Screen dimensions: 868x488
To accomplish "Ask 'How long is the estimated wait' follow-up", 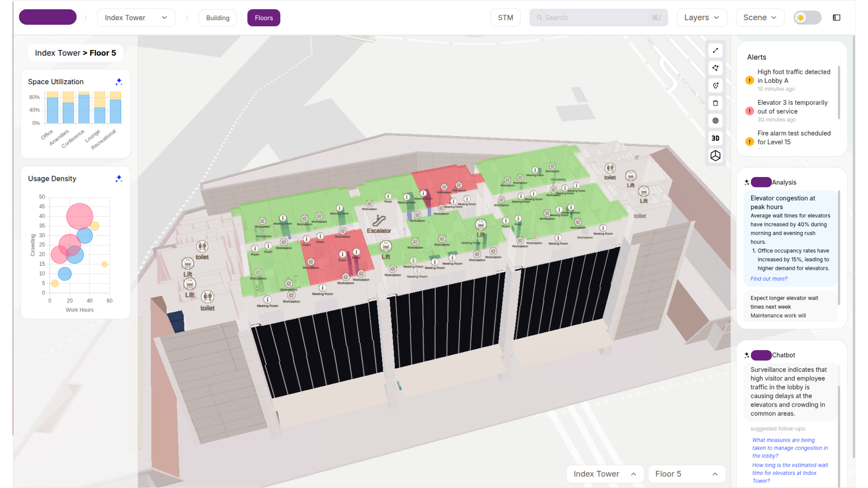I will pyautogui.click(x=790, y=473).
